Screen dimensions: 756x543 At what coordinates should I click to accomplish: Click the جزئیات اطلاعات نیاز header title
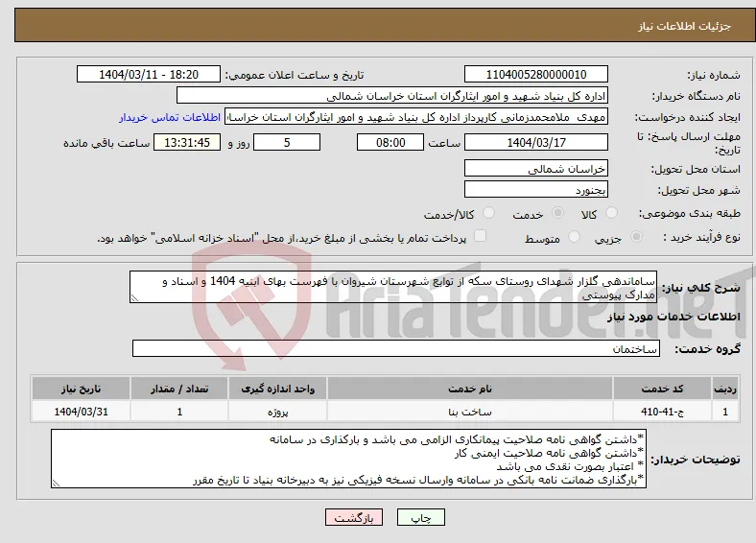685,26
